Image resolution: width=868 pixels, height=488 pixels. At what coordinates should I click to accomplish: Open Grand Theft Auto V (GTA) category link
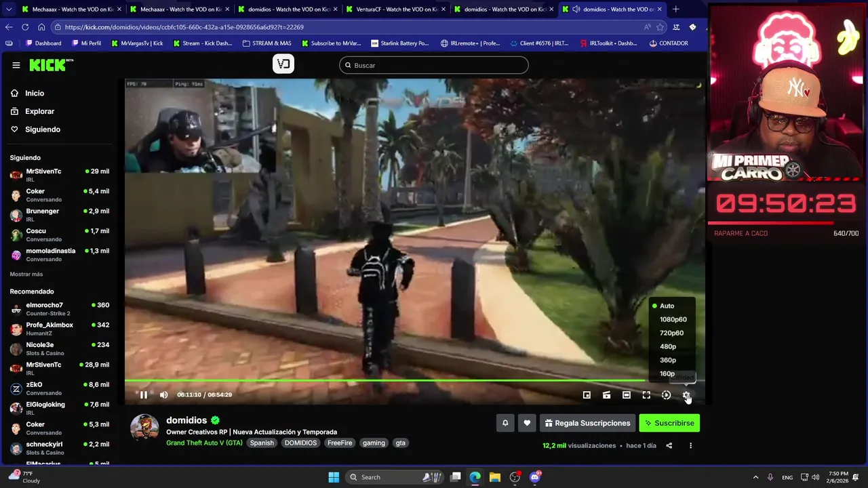tap(204, 443)
